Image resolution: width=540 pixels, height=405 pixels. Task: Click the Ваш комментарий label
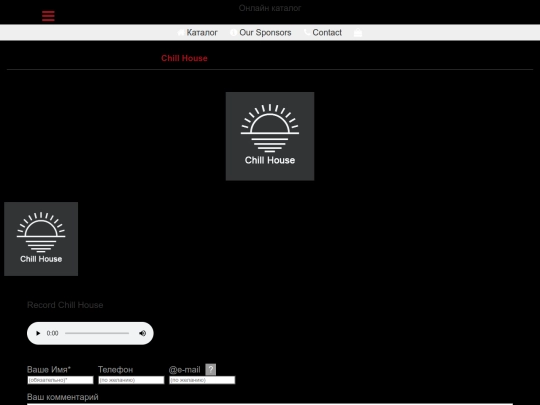click(x=63, y=397)
